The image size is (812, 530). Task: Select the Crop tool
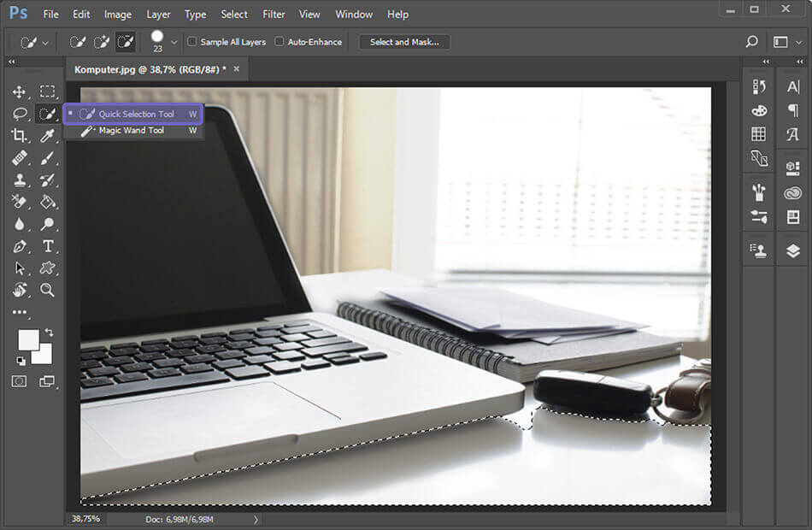(19, 135)
